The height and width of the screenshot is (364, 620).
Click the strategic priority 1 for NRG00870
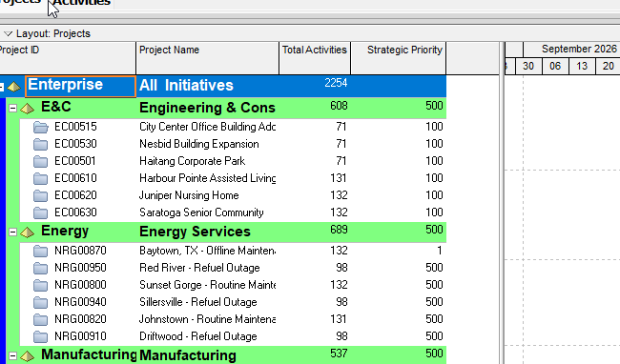click(x=439, y=251)
